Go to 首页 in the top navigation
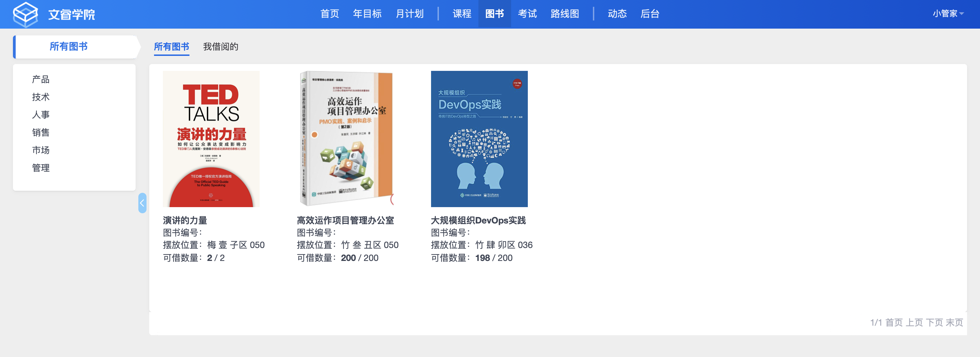This screenshot has height=357, width=980. click(x=330, y=14)
